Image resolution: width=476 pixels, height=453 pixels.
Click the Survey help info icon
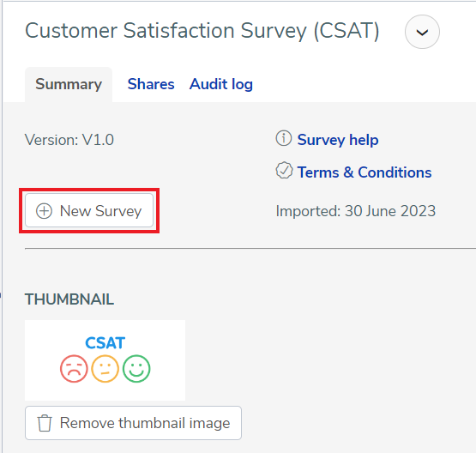point(284,138)
